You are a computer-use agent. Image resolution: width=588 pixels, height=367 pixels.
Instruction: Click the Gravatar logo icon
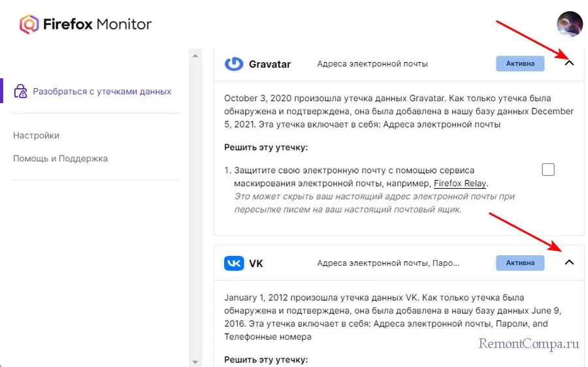pos(233,64)
